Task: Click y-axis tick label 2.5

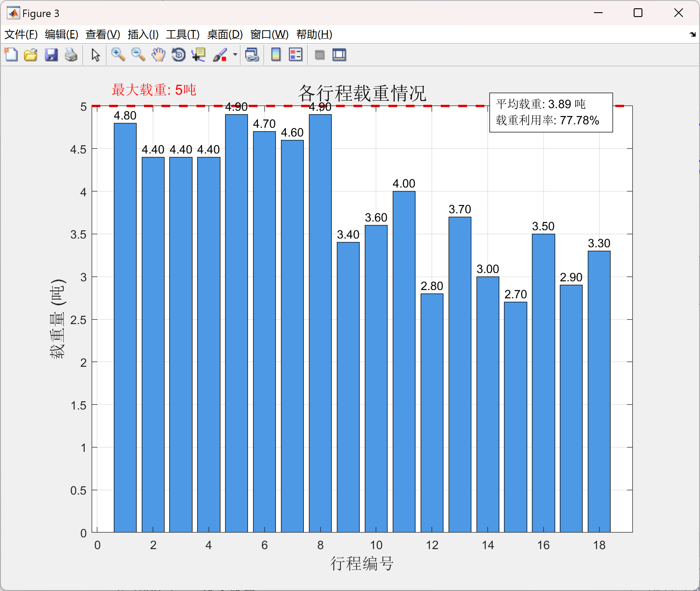Action: pyautogui.click(x=79, y=320)
